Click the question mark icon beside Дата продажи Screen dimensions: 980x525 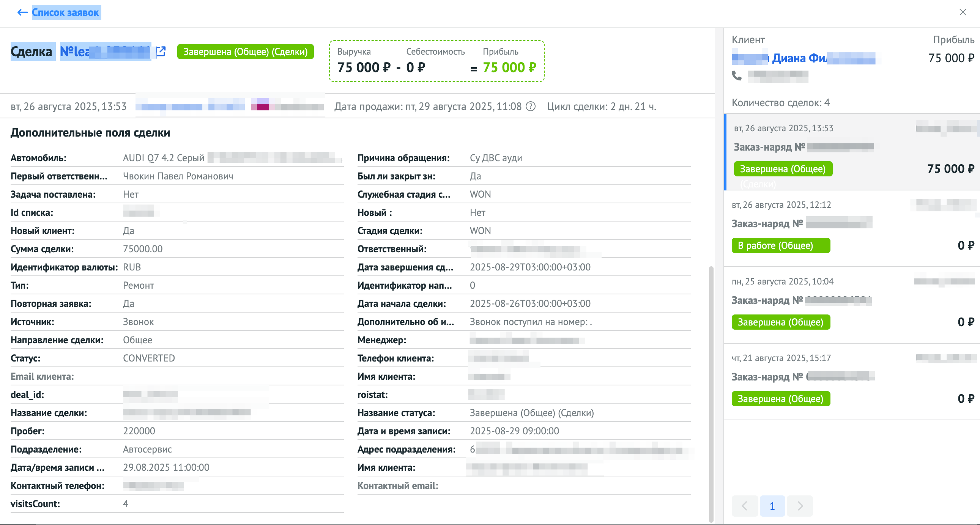[x=530, y=107]
